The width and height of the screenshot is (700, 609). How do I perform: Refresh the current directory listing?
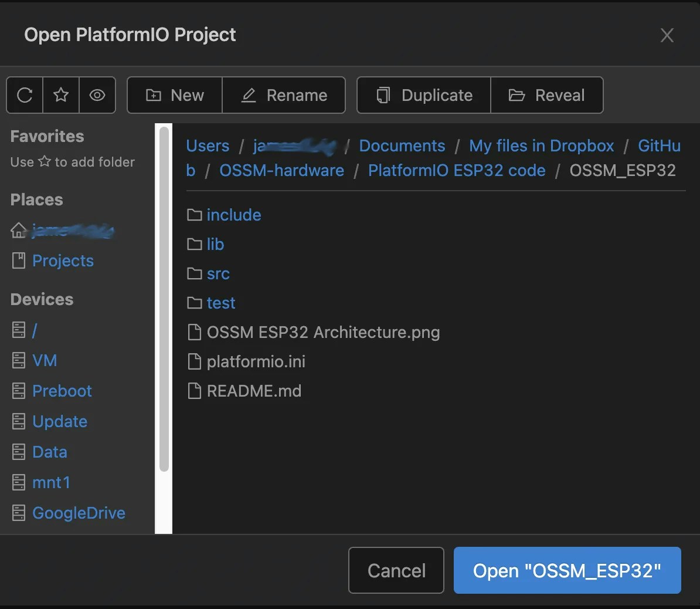24,95
